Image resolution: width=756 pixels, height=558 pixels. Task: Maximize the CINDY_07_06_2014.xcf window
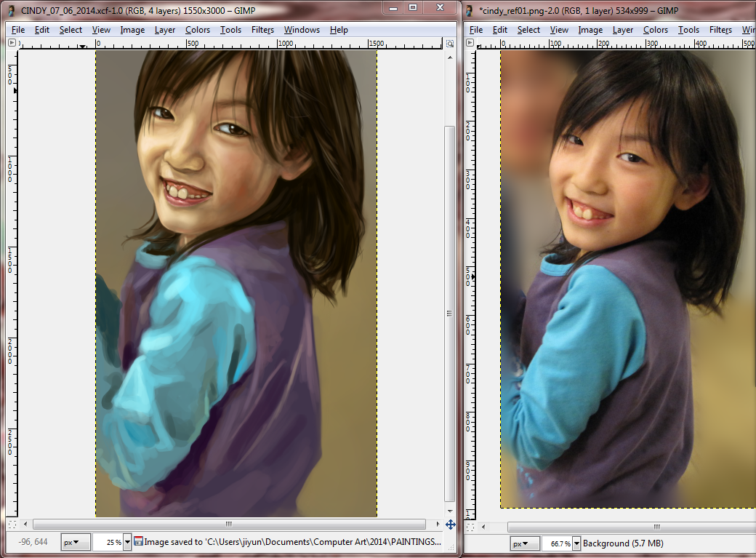click(412, 7)
